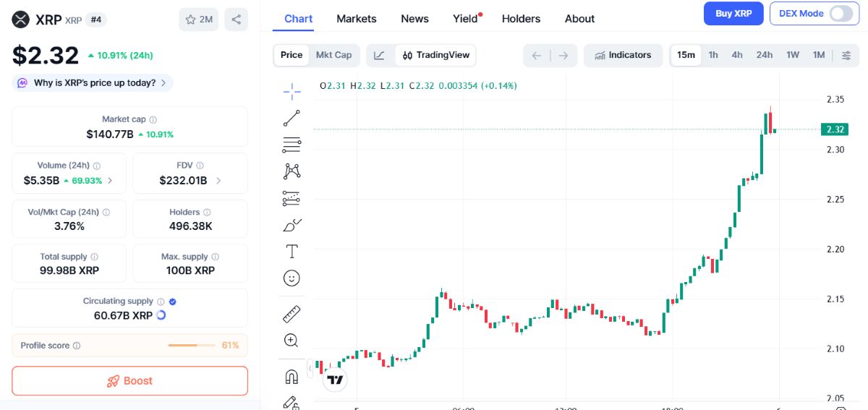868x410 pixels.
Task: Click Volume (24h) info icon
Action: tap(97, 166)
